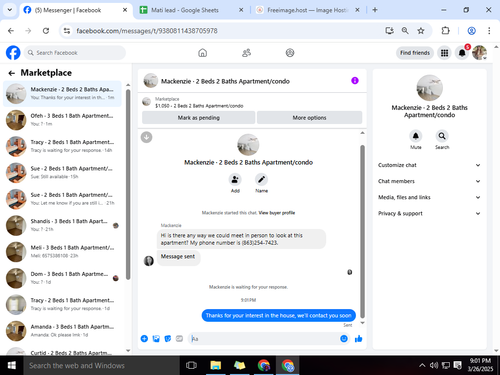Expand Media, files and links section

[429, 197]
